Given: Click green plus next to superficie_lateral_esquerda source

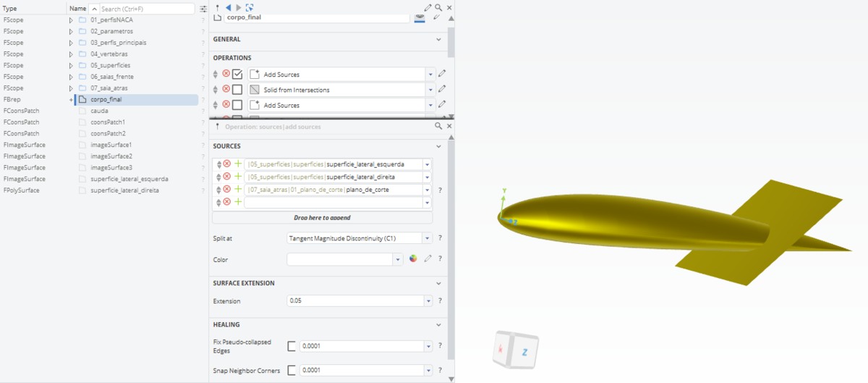Looking at the screenshot, I should (x=238, y=164).
